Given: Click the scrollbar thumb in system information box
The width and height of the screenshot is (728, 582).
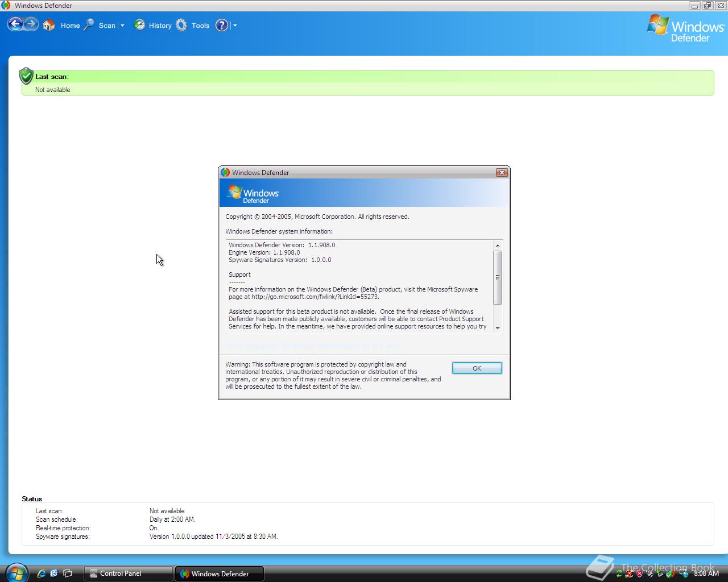Looking at the screenshot, I should point(498,277).
